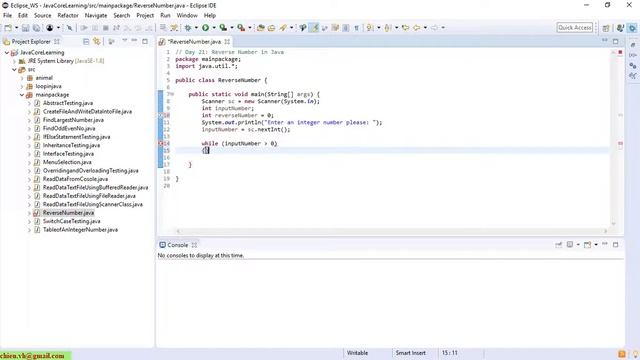This screenshot has height=360, width=640.
Task: Open the File menu
Action: point(7,15)
